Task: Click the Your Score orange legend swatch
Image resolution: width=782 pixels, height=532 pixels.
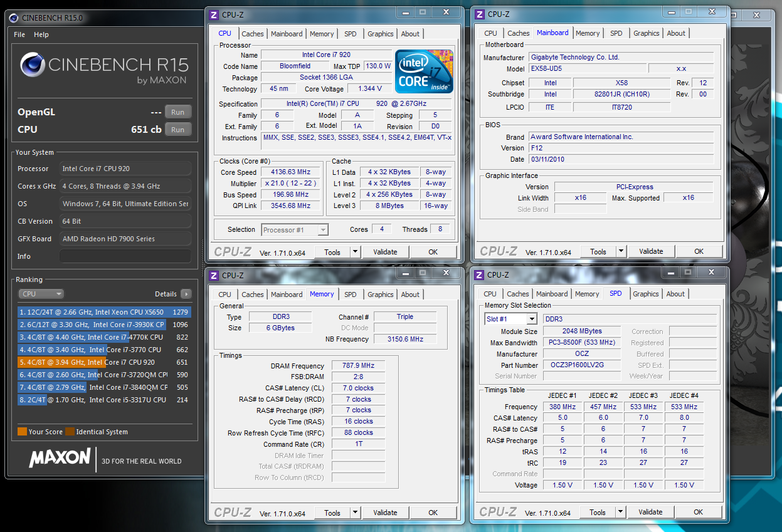Action: (x=22, y=432)
